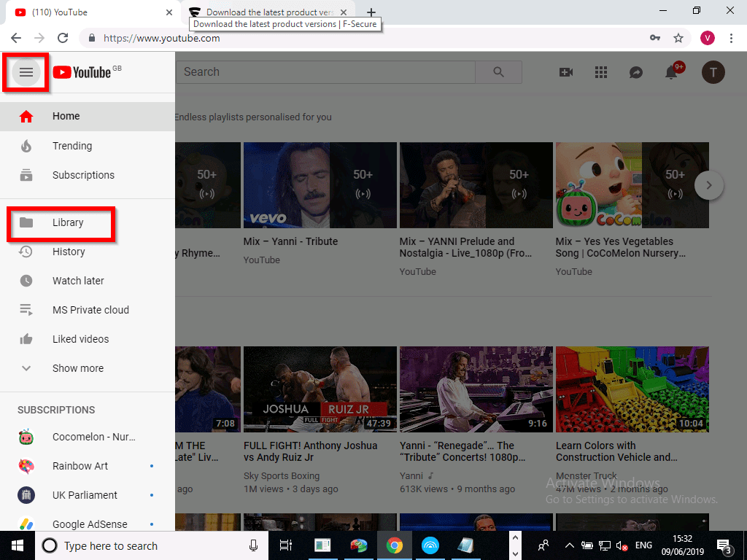Show hidden system tray icons
This screenshot has width=747, height=560.
coord(569,545)
